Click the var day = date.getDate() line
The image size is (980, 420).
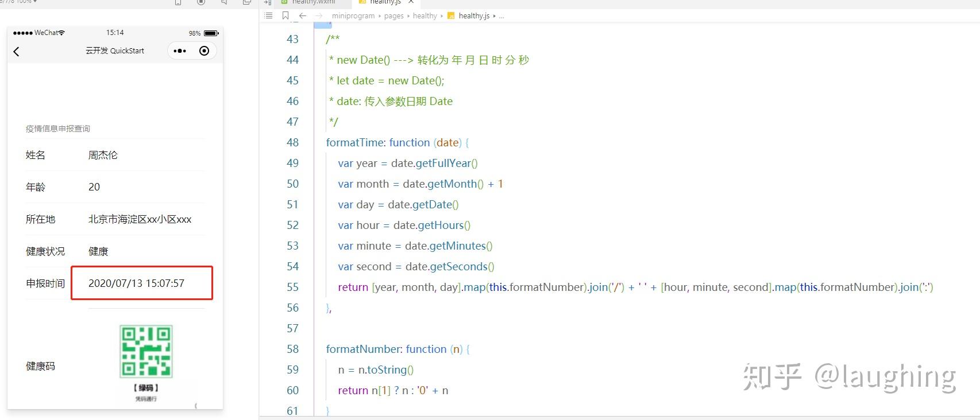pos(398,204)
